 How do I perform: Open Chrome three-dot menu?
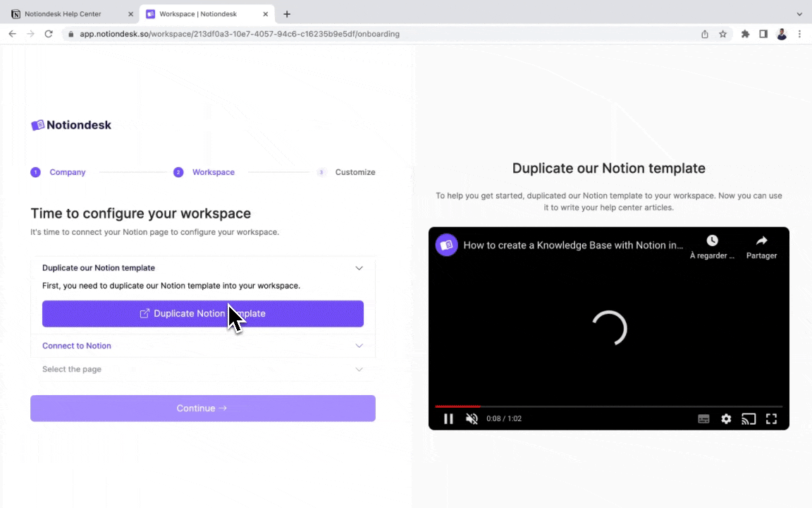tap(799, 34)
